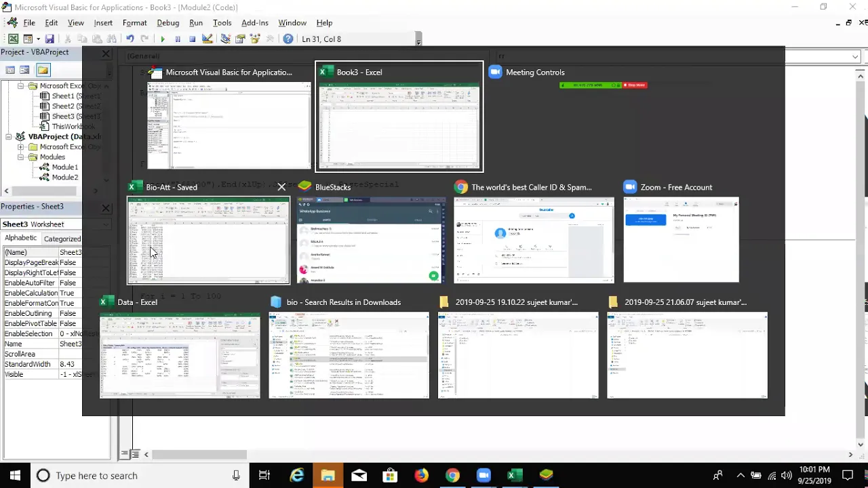The image size is (868, 488).
Task: Toggle Design Mode icon in toolbar
Action: coord(208,39)
